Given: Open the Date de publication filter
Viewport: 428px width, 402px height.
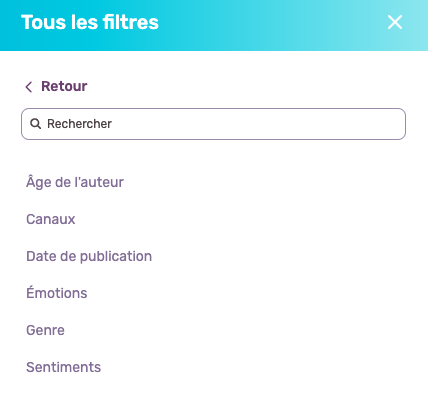Looking at the screenshot, I should (x=89, y=256).
